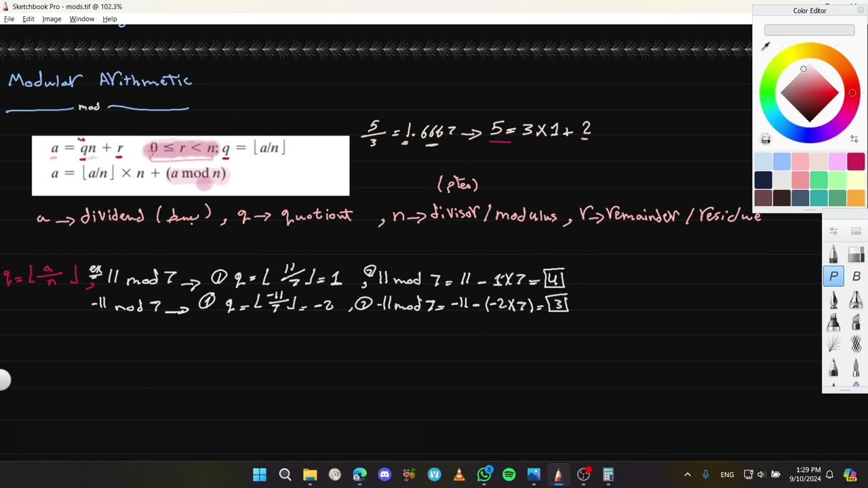Select the felt tip marker brush
Viewport: 868px width, 488px height.
856,322
